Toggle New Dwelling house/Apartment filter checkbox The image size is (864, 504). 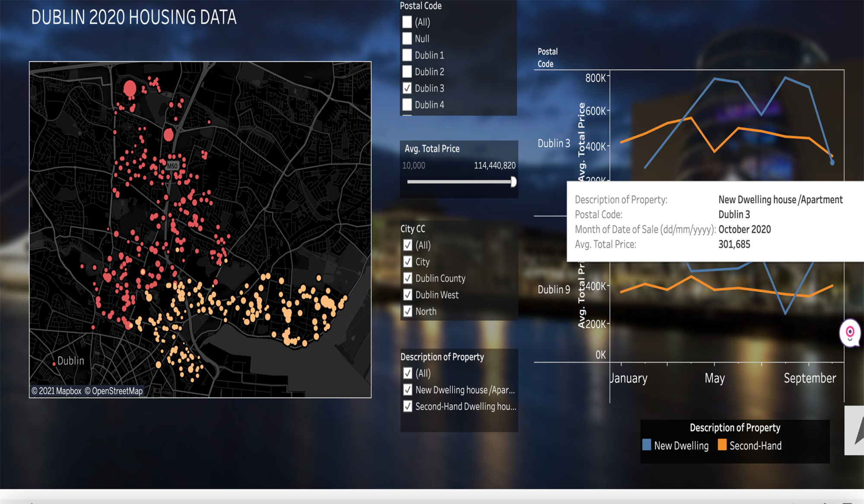point(407,390)
